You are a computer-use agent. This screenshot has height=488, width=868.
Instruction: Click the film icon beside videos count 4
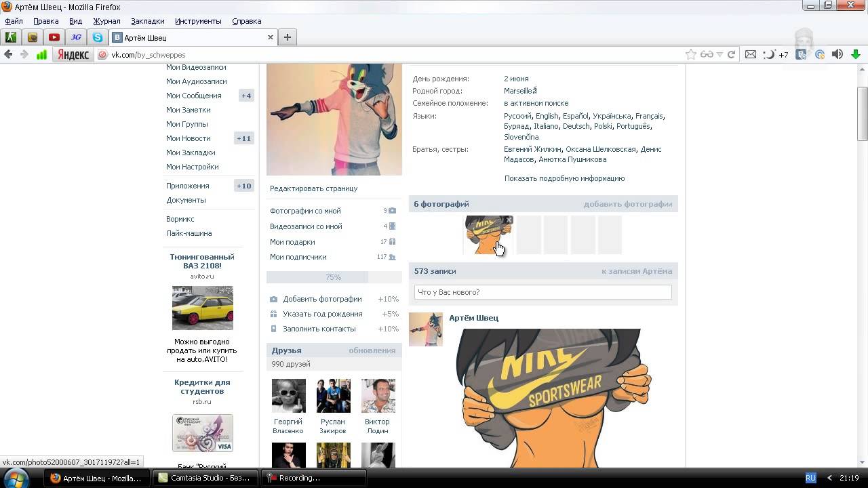392,226
